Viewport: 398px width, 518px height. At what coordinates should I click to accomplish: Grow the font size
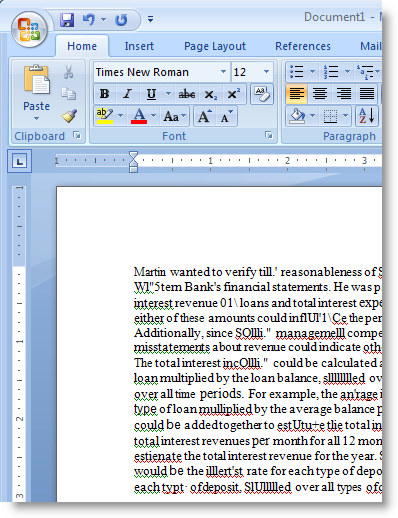click(x=205, y=116)
